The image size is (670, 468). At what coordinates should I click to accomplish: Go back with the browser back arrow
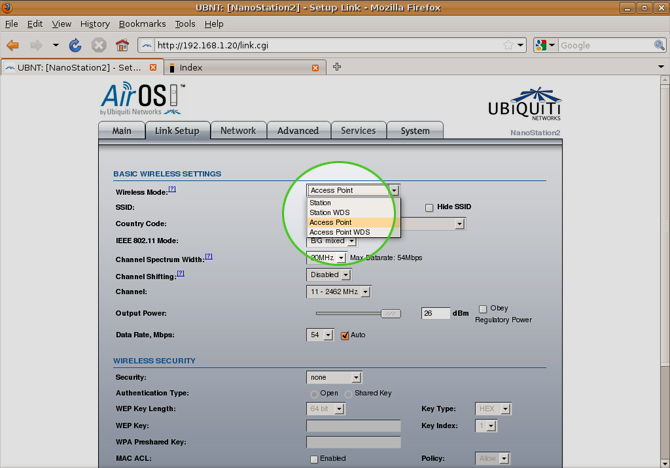[x=13, y=45]
